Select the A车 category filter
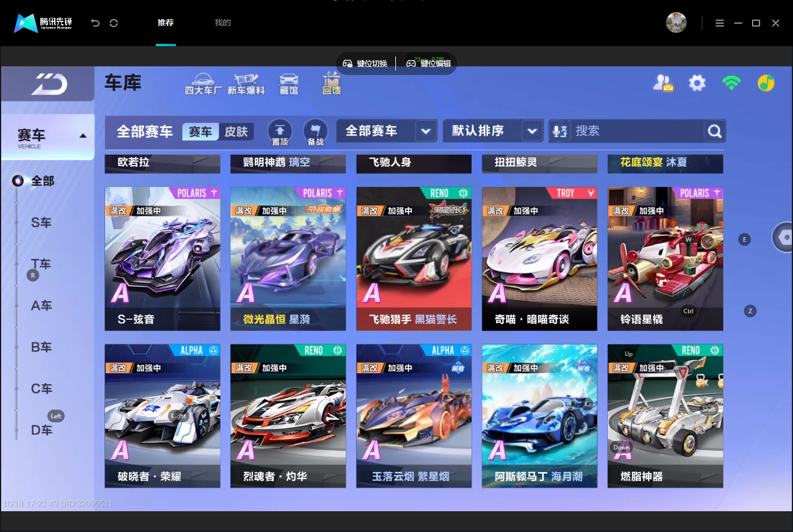 41,306
